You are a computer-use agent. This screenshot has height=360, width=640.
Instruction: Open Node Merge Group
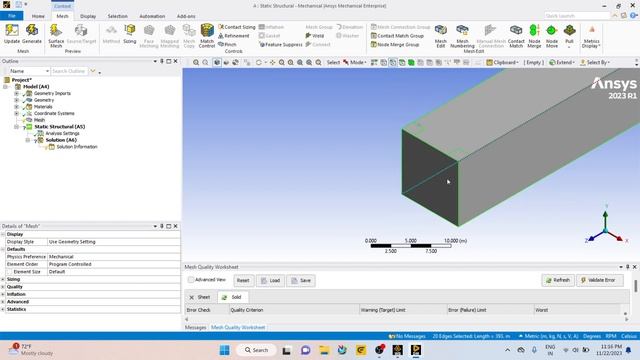click(395, 44)
